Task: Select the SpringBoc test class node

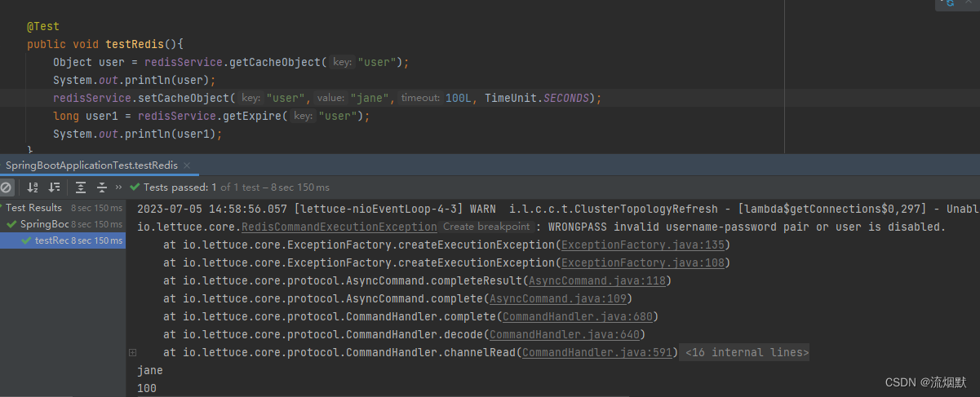Action: click(45, 224)
